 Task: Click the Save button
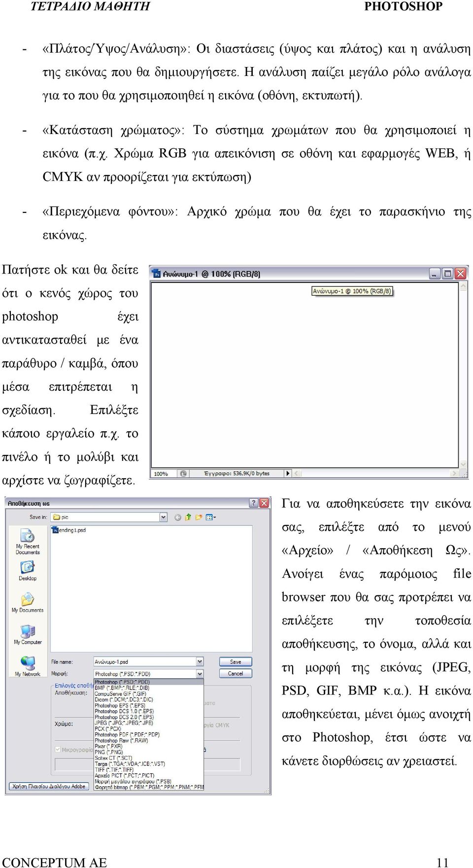click(236, 661)
